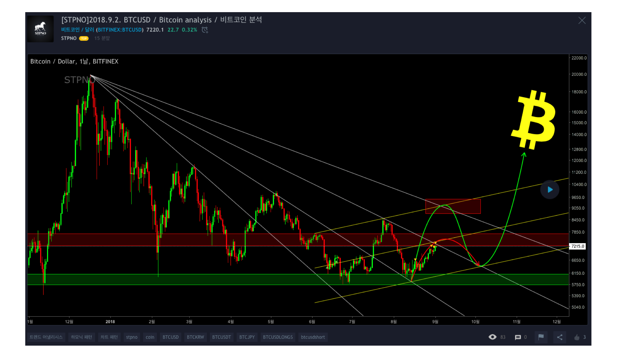Select the stpno tag
617x364 pixels.
(132, 337)
